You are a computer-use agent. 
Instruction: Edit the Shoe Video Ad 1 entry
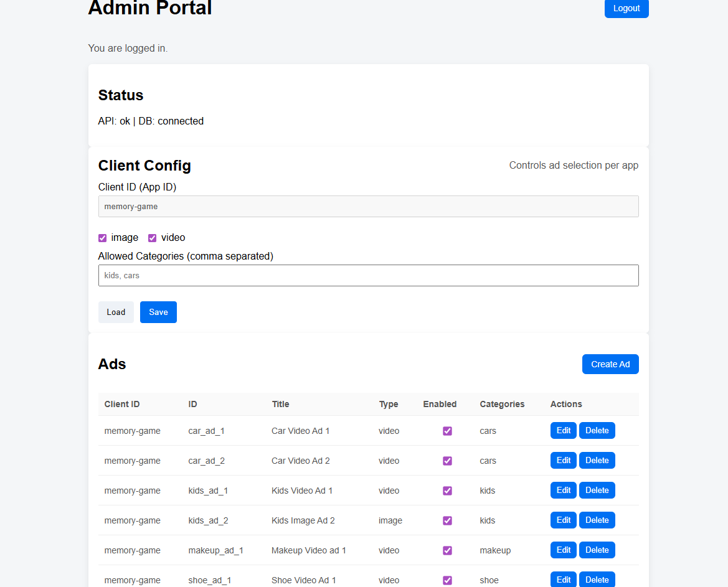click(x=563, y=580)
